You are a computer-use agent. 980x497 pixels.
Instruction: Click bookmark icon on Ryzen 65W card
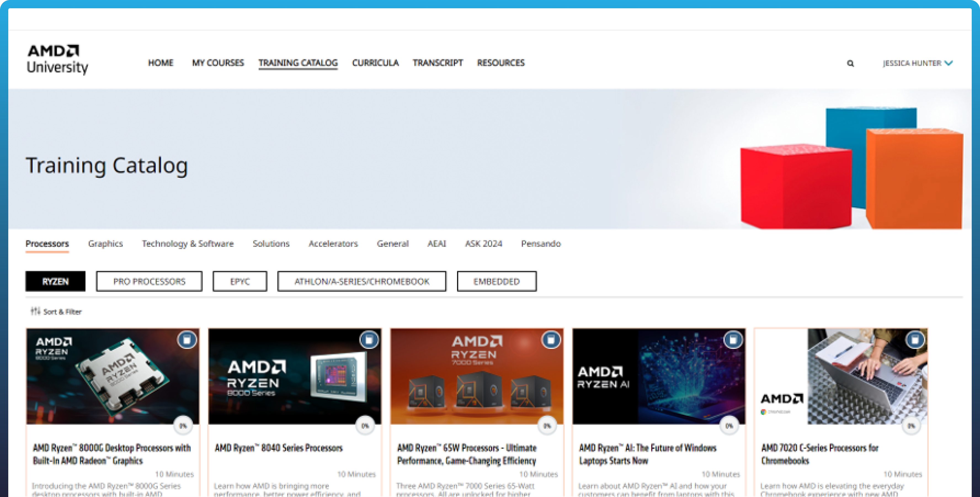tap(551, 340)
